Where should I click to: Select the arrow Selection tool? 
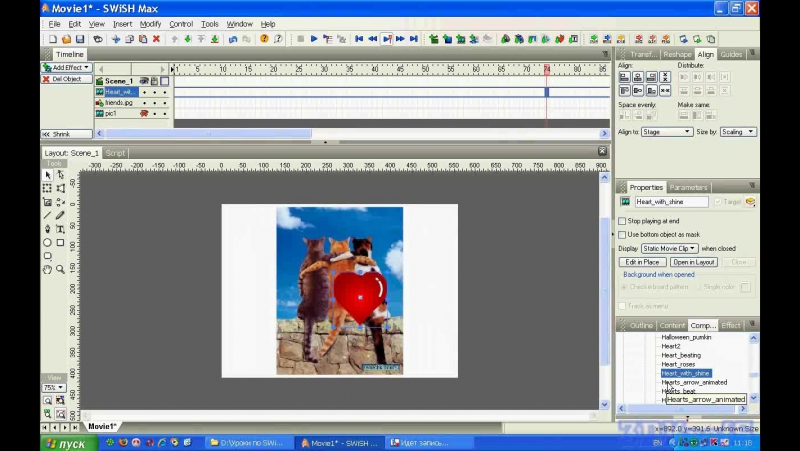tap(47, 175)
